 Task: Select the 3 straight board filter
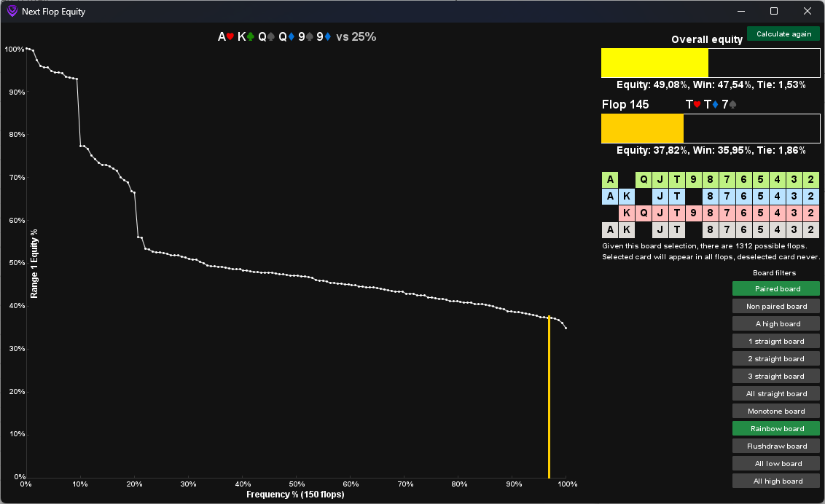(776, 377)
